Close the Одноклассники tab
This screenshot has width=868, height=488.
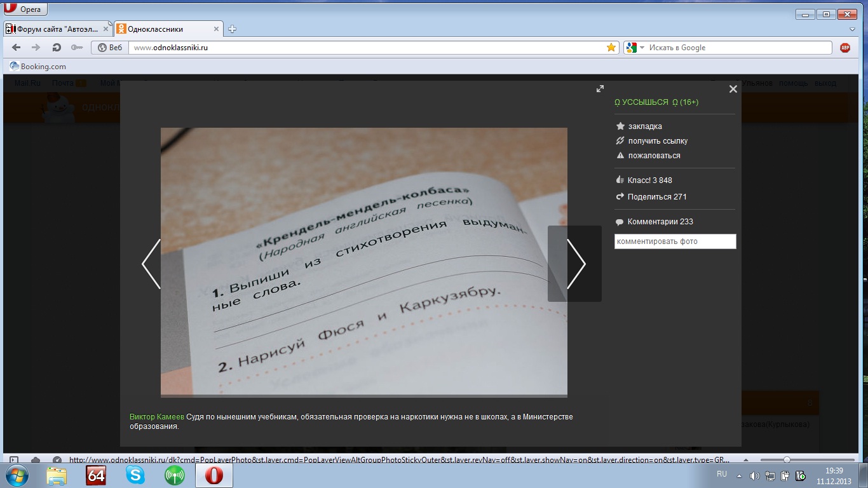(x=216, y=29)
